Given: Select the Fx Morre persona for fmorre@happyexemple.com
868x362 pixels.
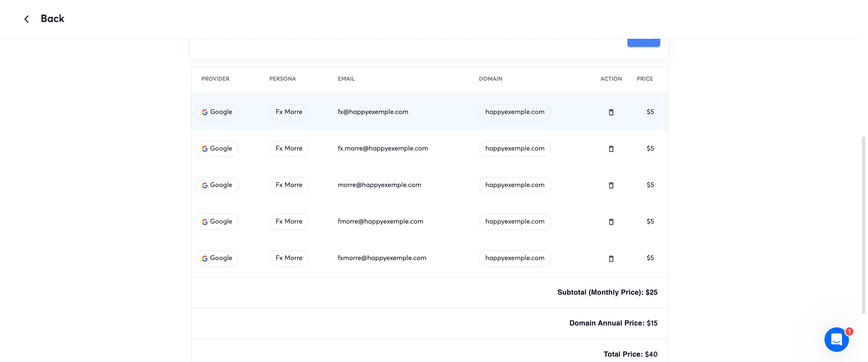Looking at the screenshot, I should pyautogui.click(x=289, y=222).
